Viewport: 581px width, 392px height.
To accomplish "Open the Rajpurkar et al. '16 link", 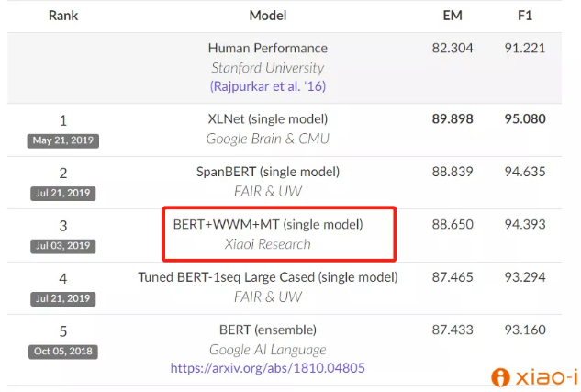I will click(268, 86).
